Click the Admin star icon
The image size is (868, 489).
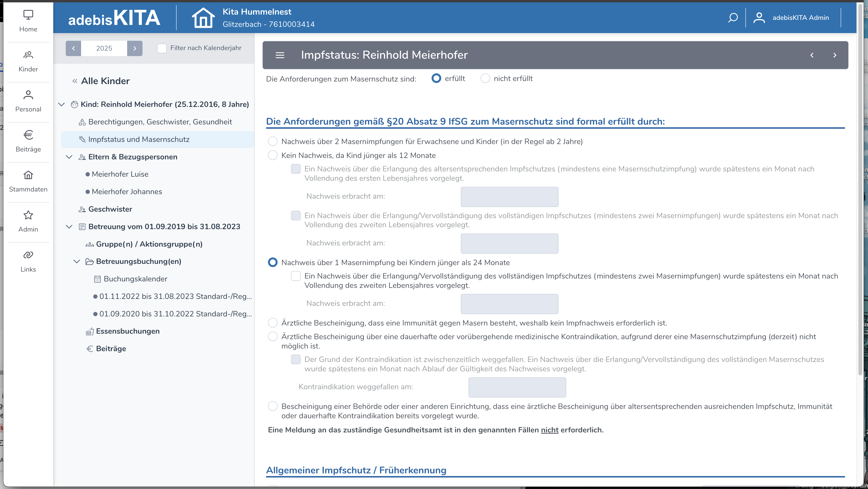pyautogui.click(x=28, y=215)
